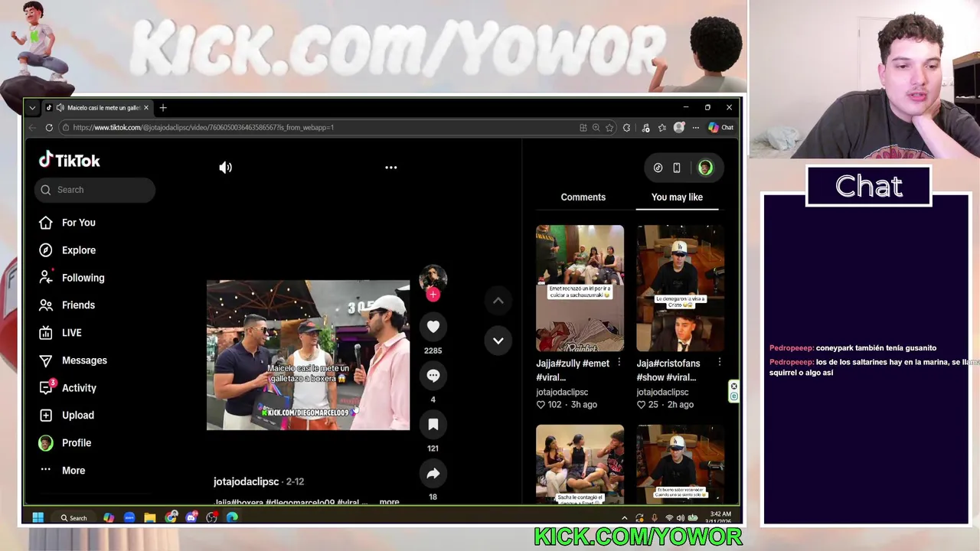This screenshot has height=551, width=980.
Task: Open the Copilot Chat button
Action: 721,128
